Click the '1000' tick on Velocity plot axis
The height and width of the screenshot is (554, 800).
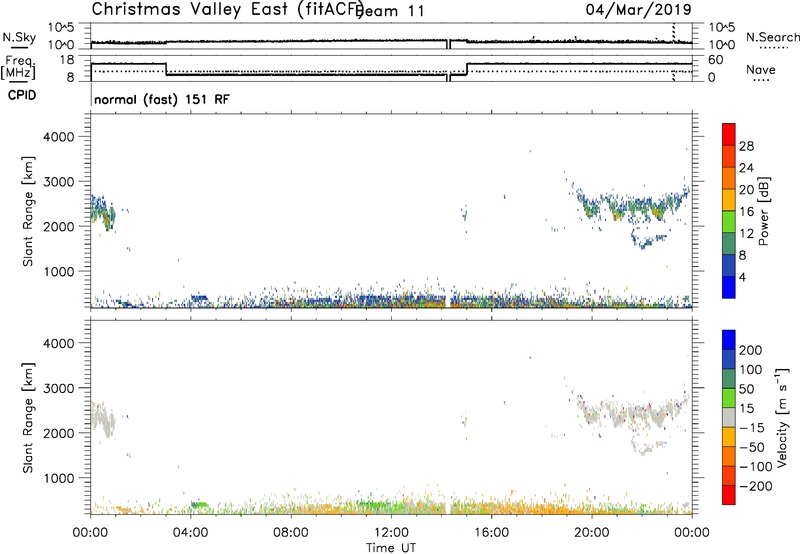(x=58, y=478)
